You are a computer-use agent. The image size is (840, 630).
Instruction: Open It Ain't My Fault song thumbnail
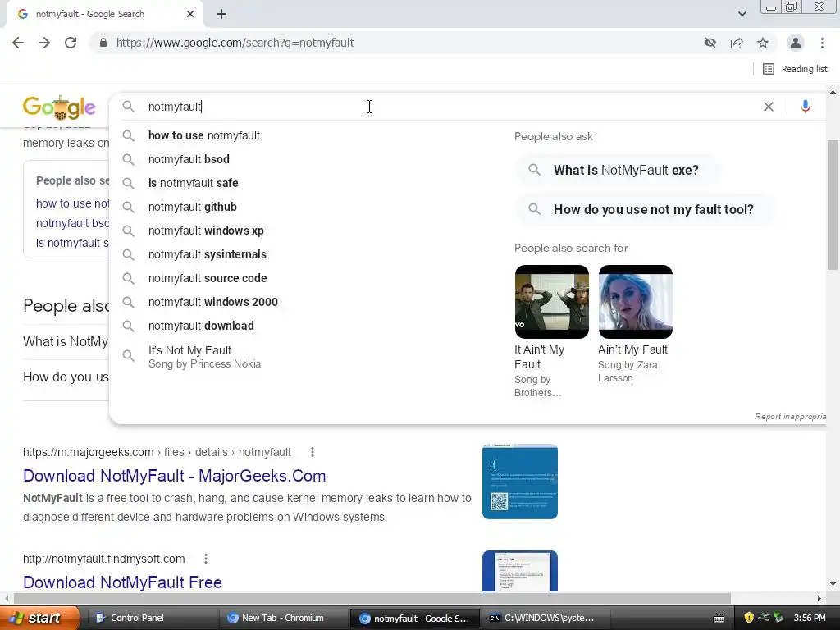pyautogui.click(x=552, y=302)
